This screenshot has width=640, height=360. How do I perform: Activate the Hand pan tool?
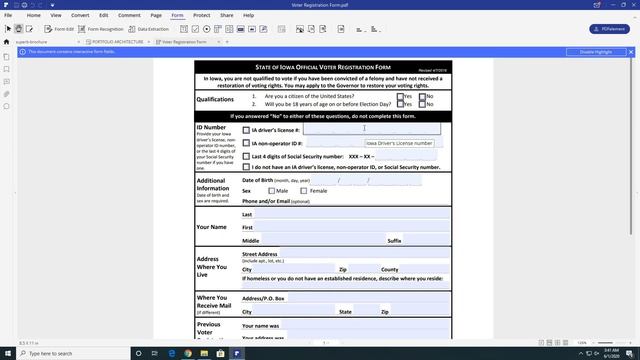pyautogui.click(x=19, y=29)
